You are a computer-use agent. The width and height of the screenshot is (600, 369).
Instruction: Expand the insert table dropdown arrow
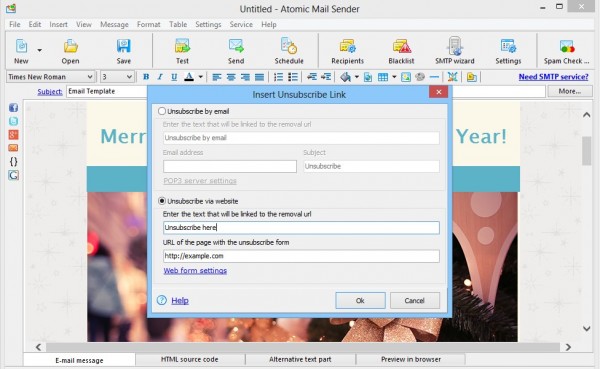click(394, 77)
